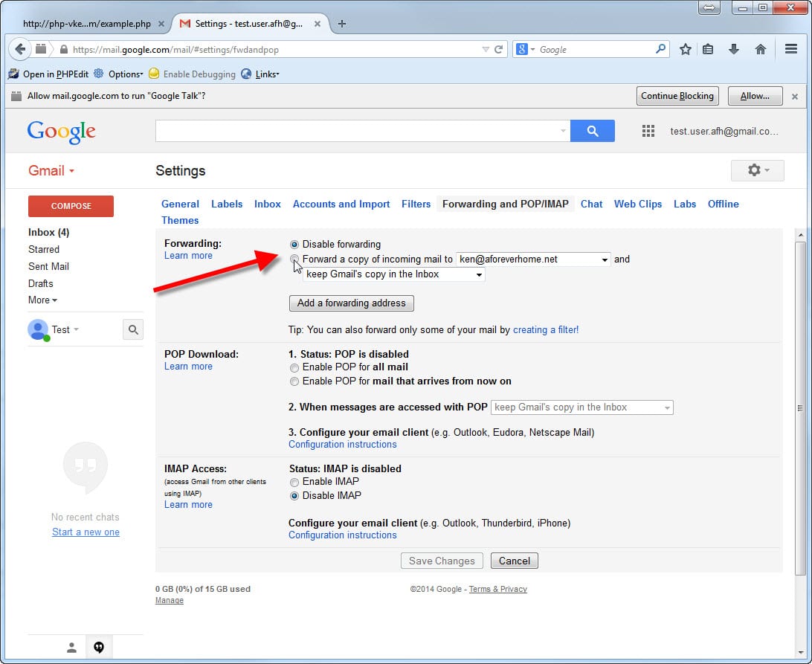Screen dimensions: 812x664
Task: Expand the More labels list in sidebar
Action: 42,300
